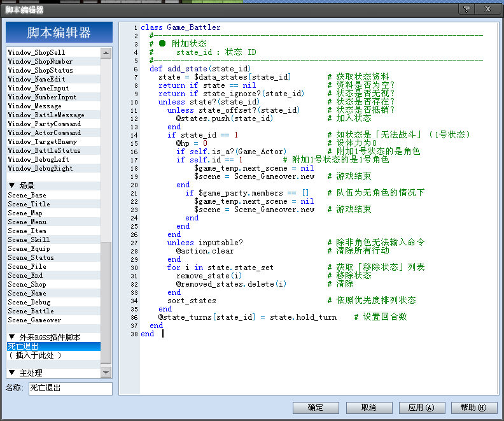This screenshot has height=421, width=504.
Task: Open the Scene_Battle script
Action: click(x=53, y=311)
